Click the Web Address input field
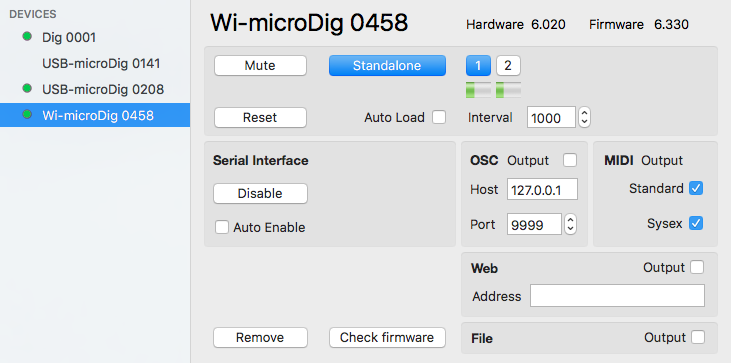 pyautogui.click(x=617, y=296)
